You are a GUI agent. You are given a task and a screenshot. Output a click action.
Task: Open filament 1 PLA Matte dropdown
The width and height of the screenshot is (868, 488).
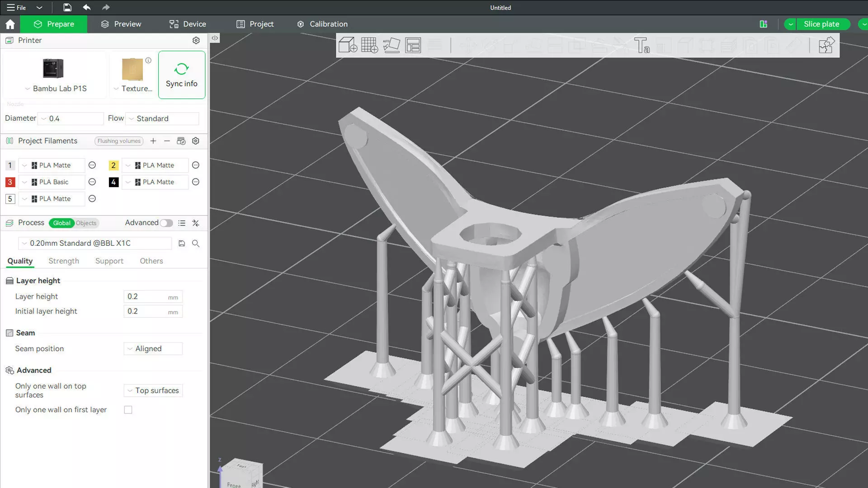(52, 165)
